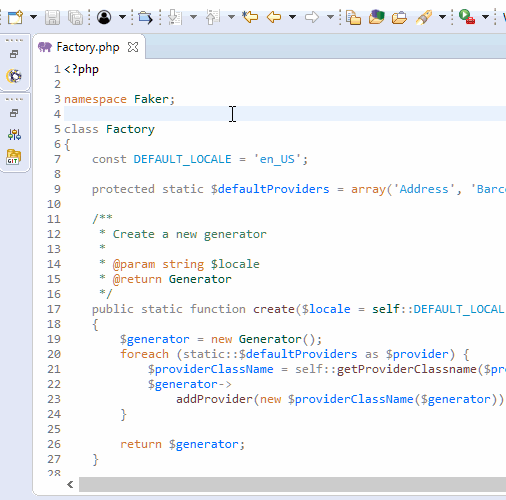Click 'getProviderClassname' on line 21
The image size is (506, 500).
tap(407, 369)
